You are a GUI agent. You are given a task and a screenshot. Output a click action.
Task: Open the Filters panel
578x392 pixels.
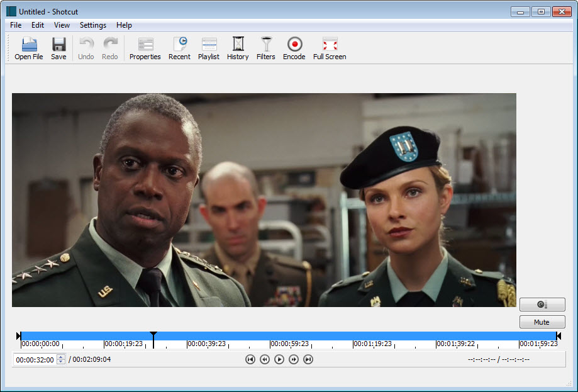pos(266,48)
